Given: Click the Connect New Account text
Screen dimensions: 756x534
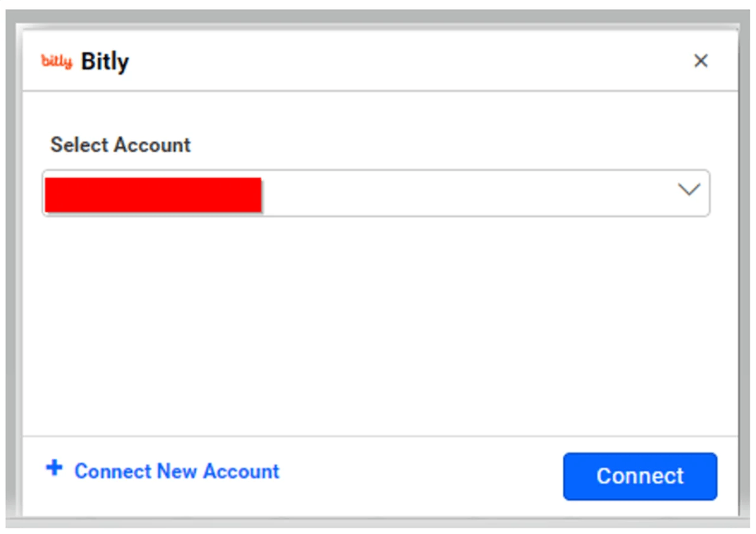Looking at the screenshot, I should [x=176, y=471].
